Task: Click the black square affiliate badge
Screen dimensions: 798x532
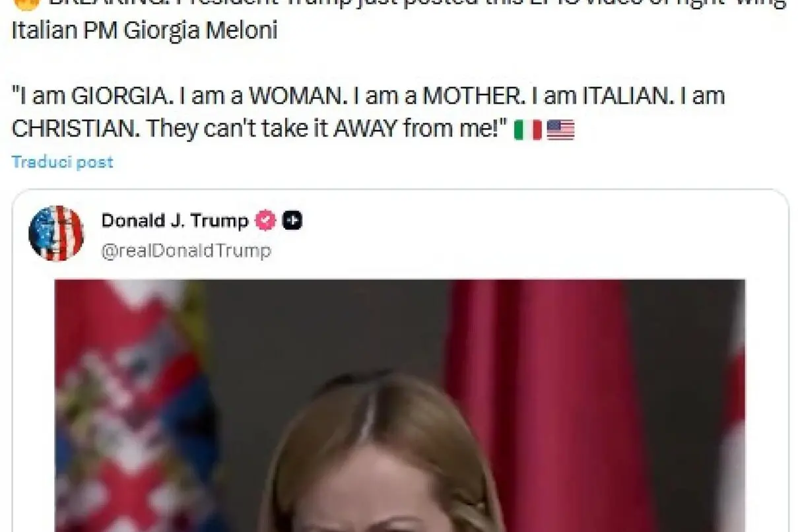Action: pyautogui.click(x=292, y=221)
